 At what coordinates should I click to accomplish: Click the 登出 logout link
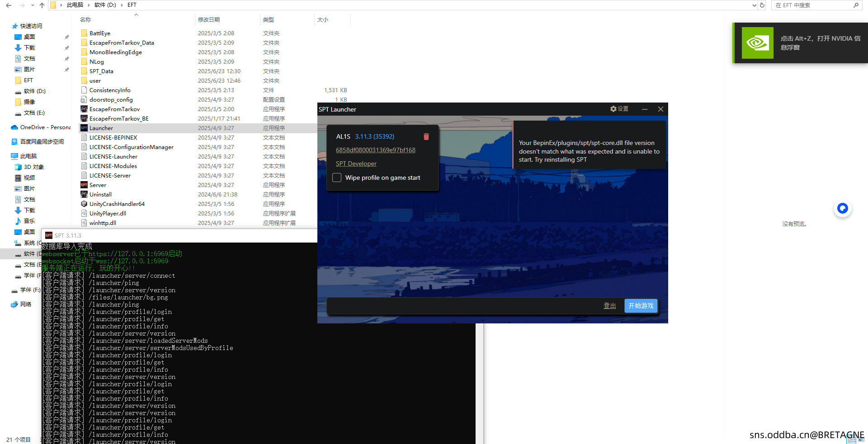609,306
